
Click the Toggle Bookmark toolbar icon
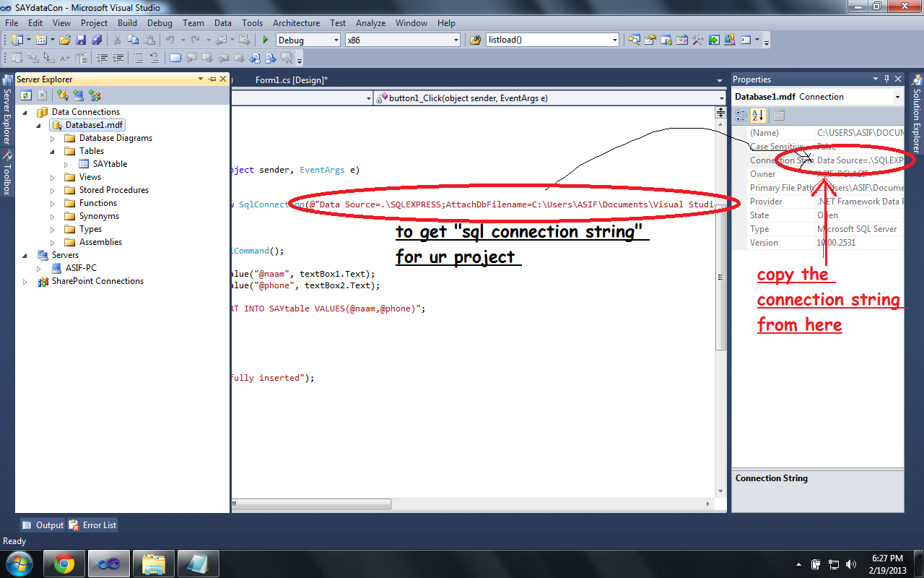(x=175, y=58)
